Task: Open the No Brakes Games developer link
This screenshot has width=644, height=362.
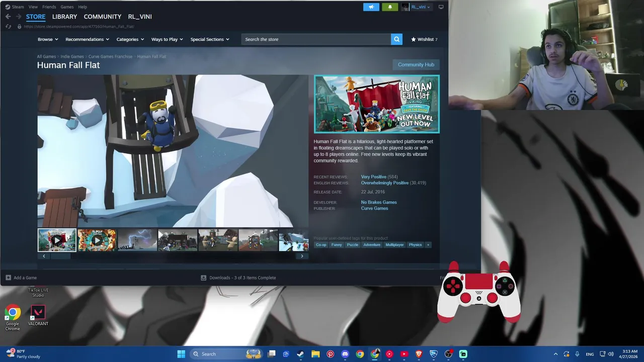Action: (x=379, y=202)
